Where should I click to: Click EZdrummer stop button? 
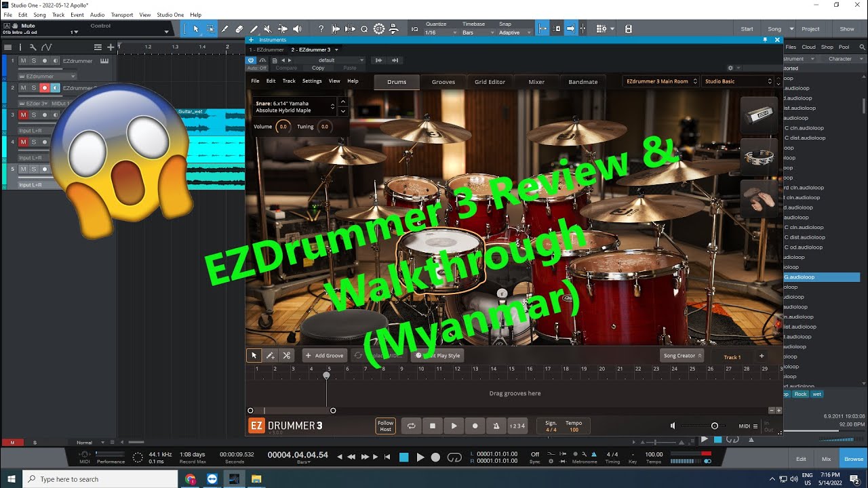coord(433,426)
